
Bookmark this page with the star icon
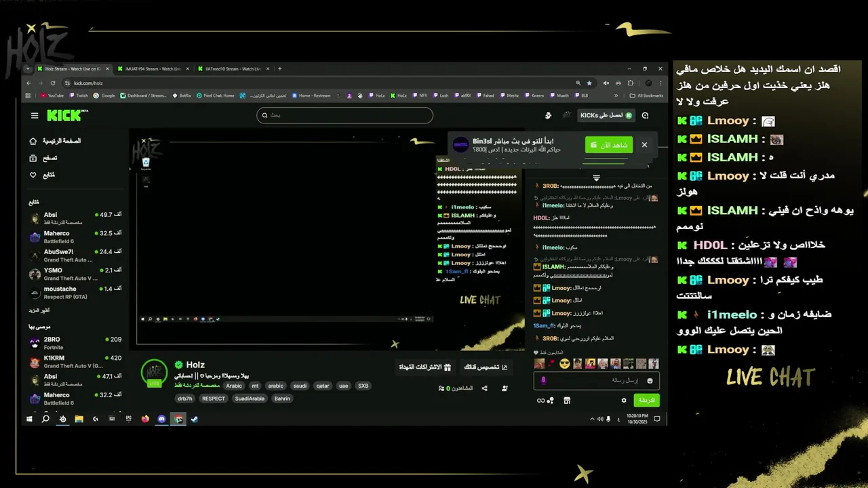pyautogui.click(x=589, y=83)
